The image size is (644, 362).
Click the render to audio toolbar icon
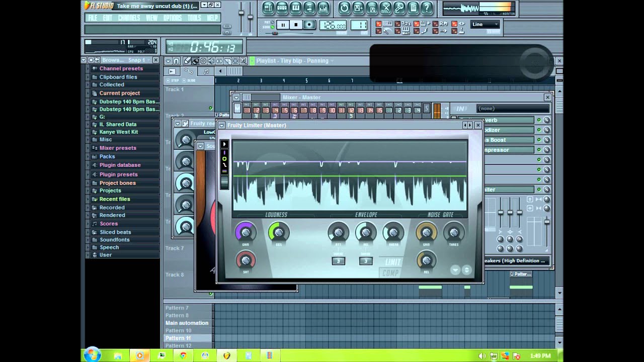tap(372, 8)
